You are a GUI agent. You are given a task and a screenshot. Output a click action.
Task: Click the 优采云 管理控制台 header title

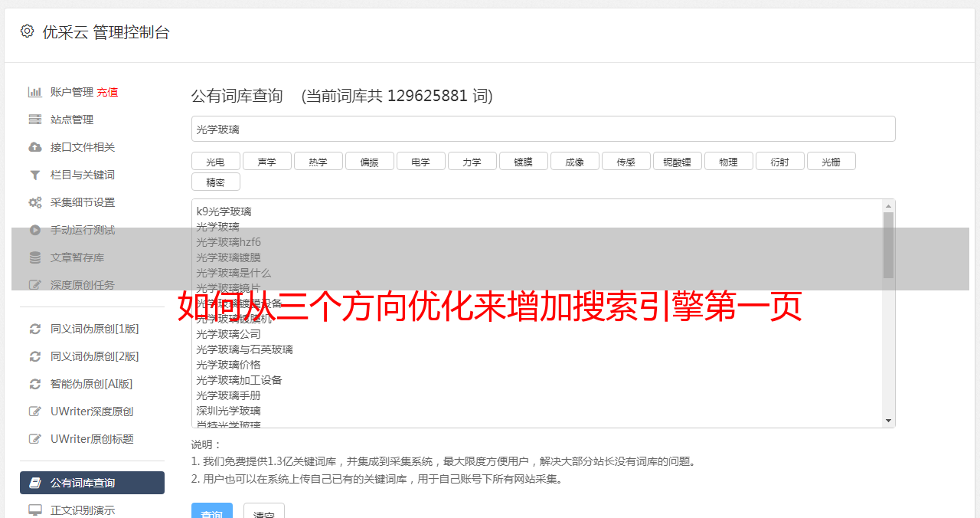point(106,32)
